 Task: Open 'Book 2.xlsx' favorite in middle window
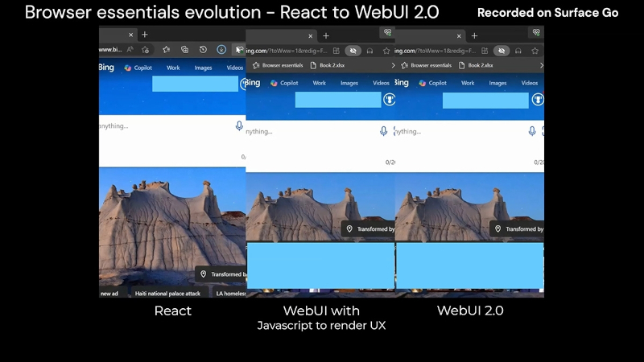pyautogui.click(x=328, y=65)
